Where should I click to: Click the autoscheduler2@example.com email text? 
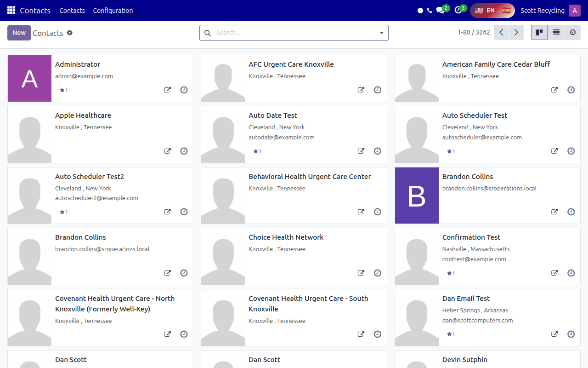coord(96,198)
